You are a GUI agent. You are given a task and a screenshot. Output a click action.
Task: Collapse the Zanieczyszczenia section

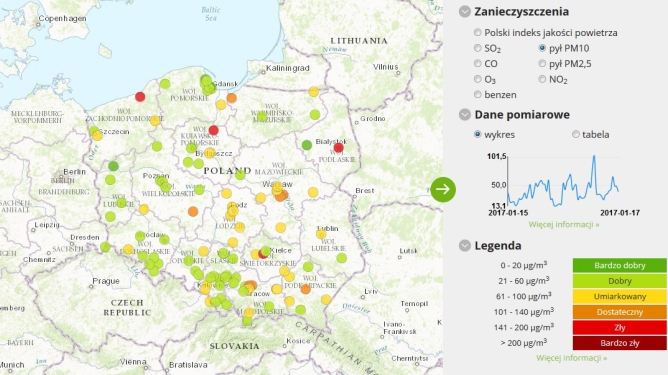465,12
